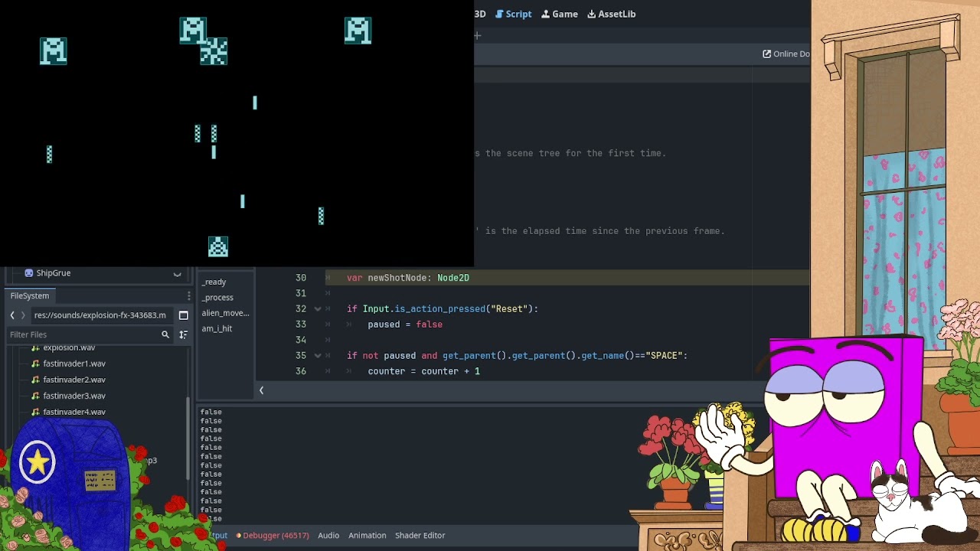
Task: Click the res://sounds path field
Action: (x=100, y=315)
